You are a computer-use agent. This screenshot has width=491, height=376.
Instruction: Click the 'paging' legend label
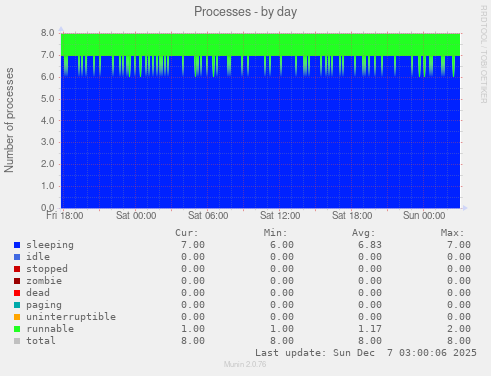pos(44,305)
